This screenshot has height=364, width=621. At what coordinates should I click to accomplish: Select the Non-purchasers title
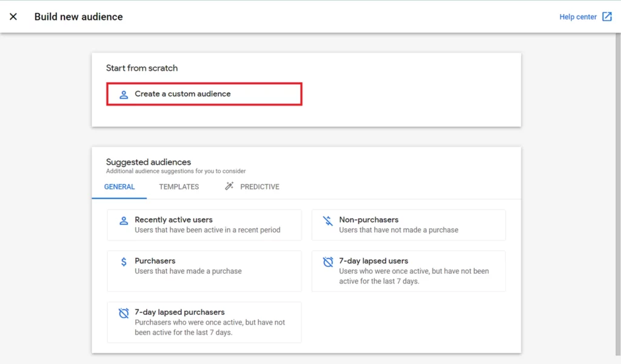369,220
